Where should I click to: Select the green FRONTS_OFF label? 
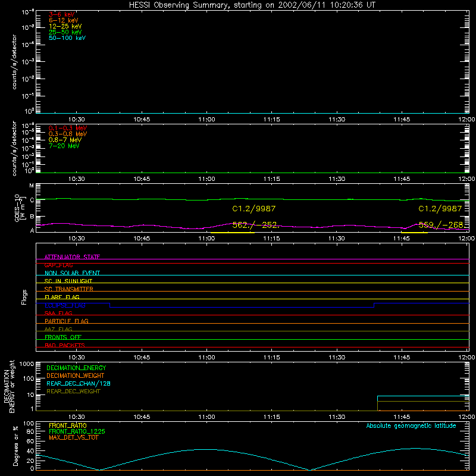[63, 337]
